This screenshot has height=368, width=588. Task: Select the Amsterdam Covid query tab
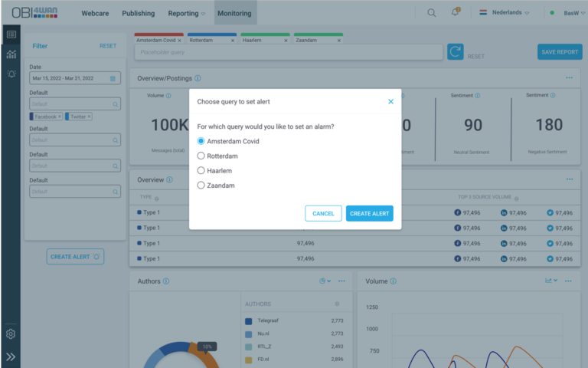tap(156, 40)
